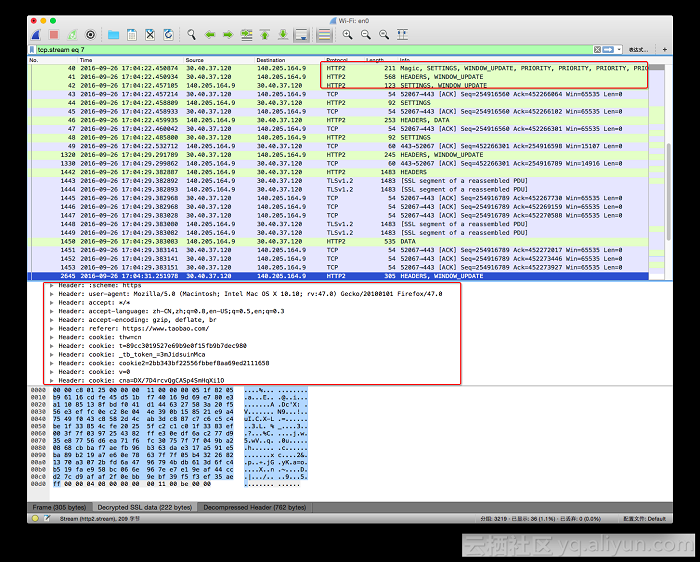This screenshot has width=700, height=562.
Task: Click the Default profile label in status bar
Action: 644,519
